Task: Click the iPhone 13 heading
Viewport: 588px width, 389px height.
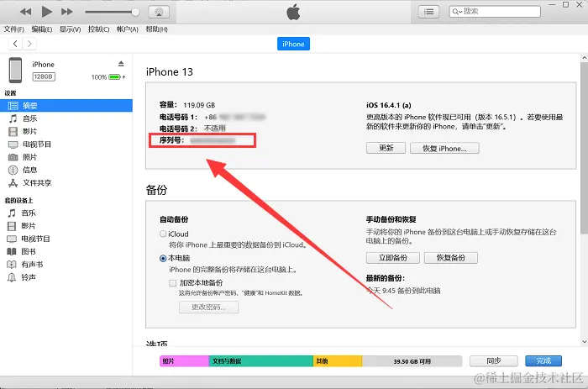Action: click(170, 71)
